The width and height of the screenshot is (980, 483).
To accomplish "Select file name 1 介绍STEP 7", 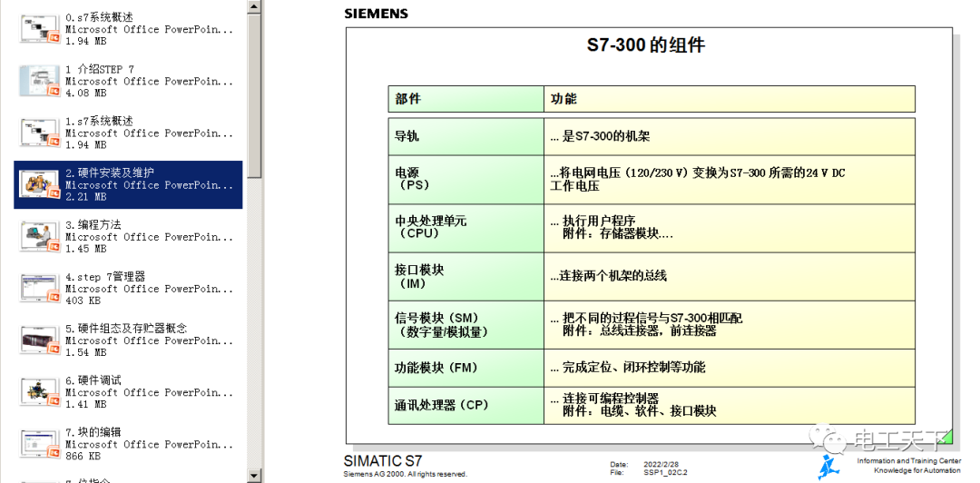I will point(100,69).
